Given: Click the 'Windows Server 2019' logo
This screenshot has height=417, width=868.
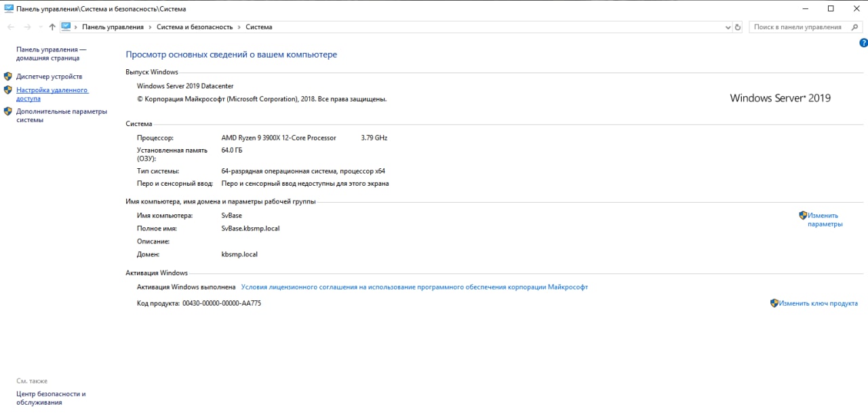Looking at the screenshot, I should click(780, 98).
